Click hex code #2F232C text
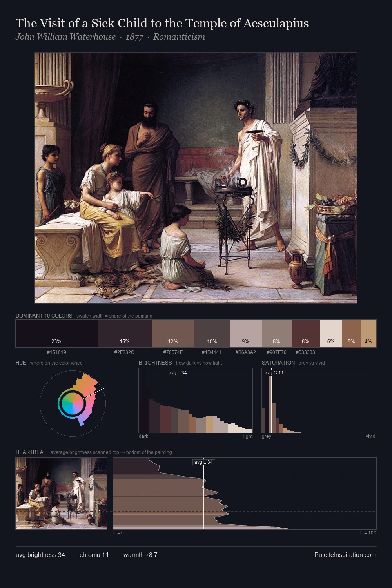Screen dimensions: 392x588 tap(124, 352)
